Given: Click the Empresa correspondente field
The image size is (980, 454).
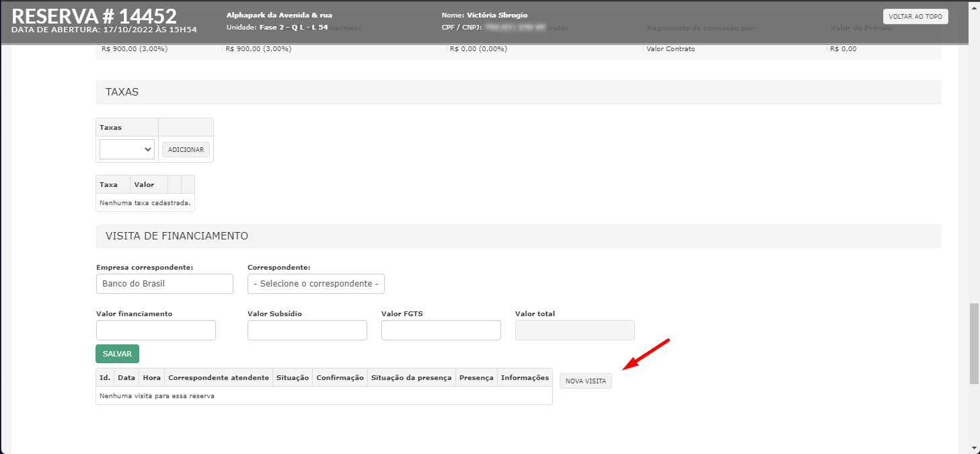Looking at the screenshot, I should (x=165, y=284).
